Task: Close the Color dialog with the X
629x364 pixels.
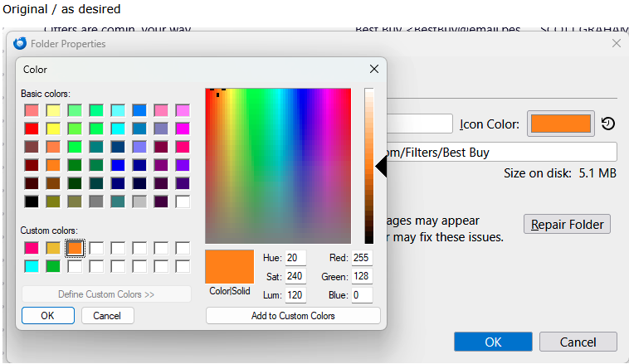Action: coord(374,70)
